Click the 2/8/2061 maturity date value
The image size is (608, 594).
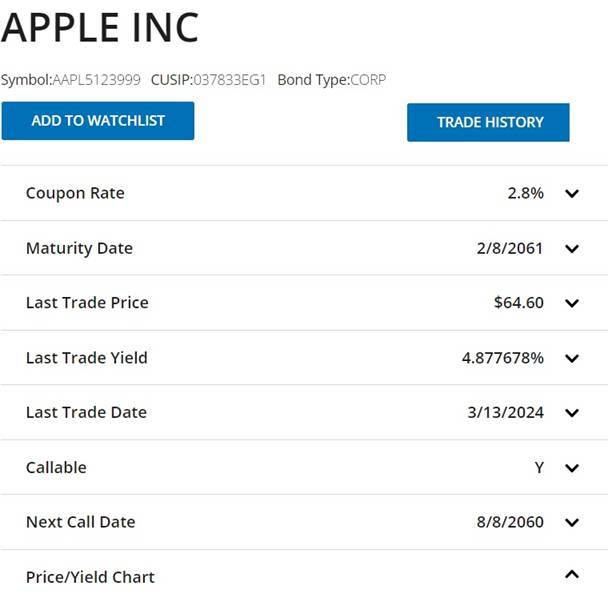click(x=510, y=248)
